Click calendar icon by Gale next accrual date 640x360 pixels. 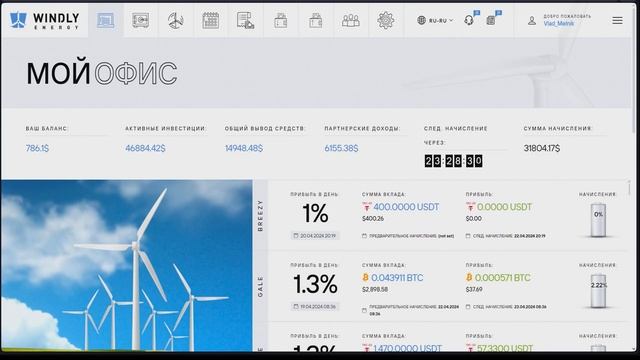[x=468, y=306]
